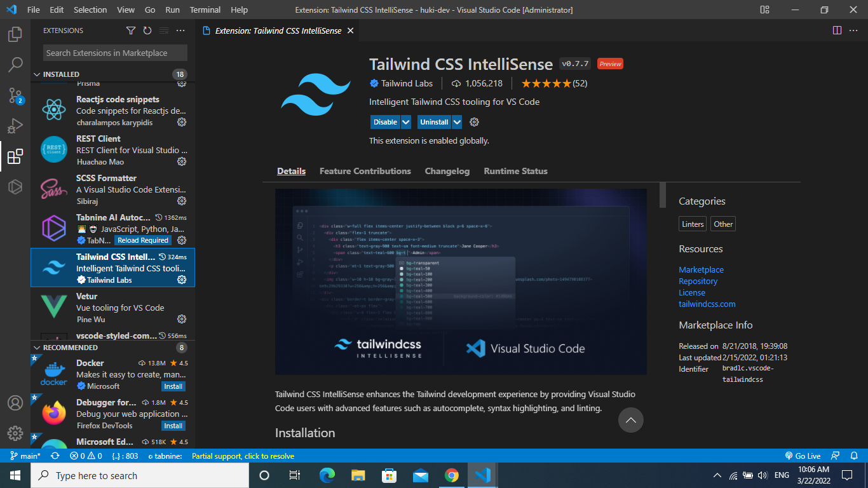This screenshot has height=488, width=868.
Task: Click the Linters category tag
Action: 693,224
